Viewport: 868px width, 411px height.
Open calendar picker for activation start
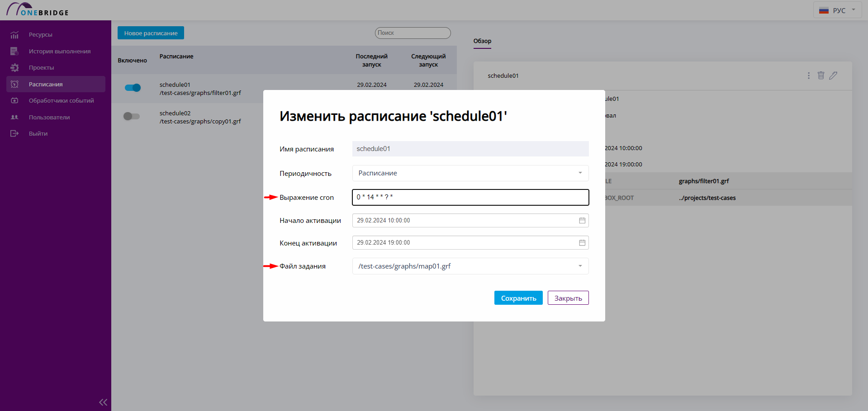click(582, 220)
